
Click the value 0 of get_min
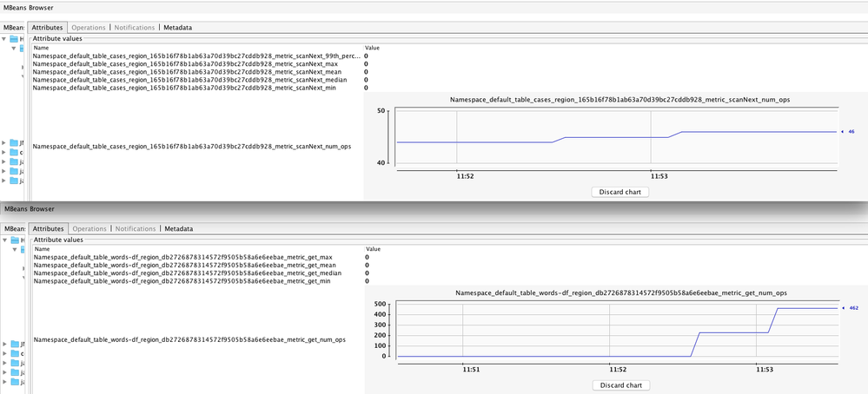tap(367, 281)
